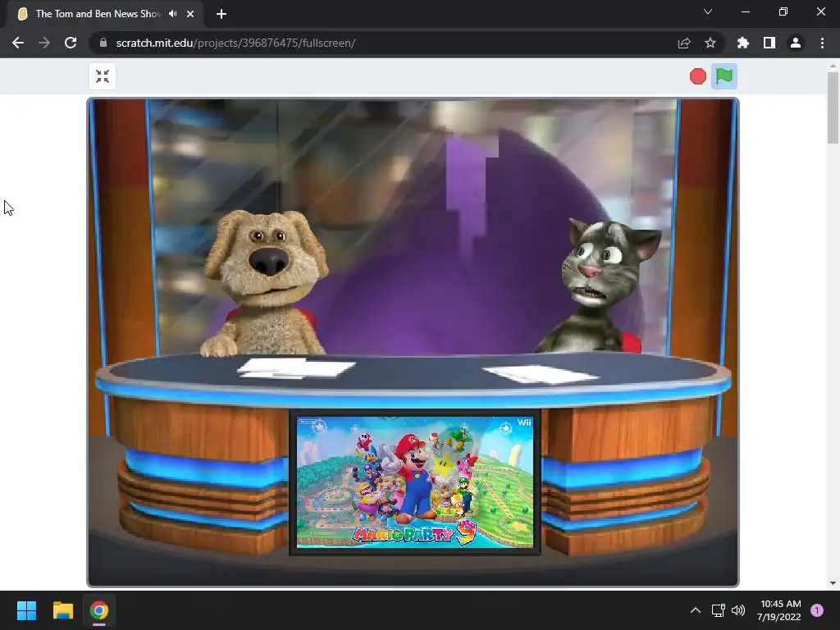Open network settings in system tray
The image size is (840, 630).
(718, 610)
